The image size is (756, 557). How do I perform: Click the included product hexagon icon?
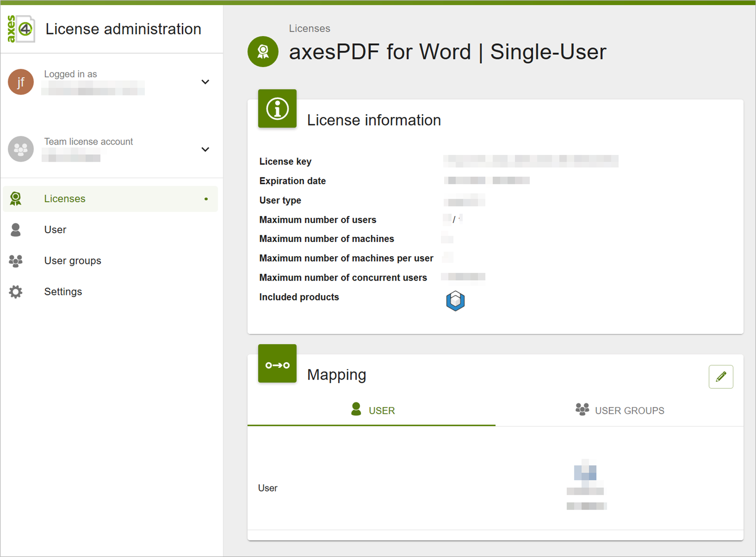pyautogui.click(x=455, y=301)
